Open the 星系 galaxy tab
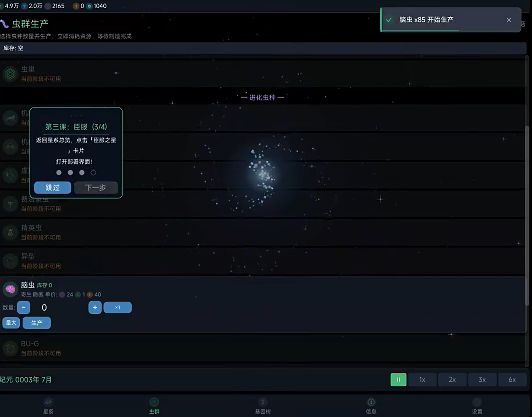The width and height of the screenshot is (532, 417). coord(48,406)
